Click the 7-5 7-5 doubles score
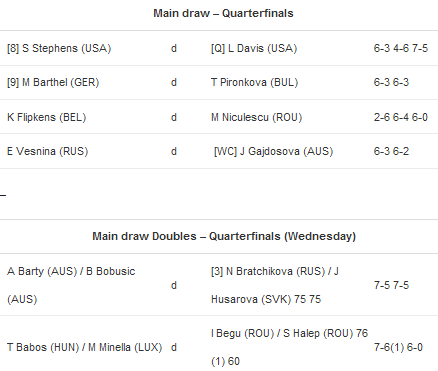The width and height of the screenshot is (438, 371). (x=391, y=285)
